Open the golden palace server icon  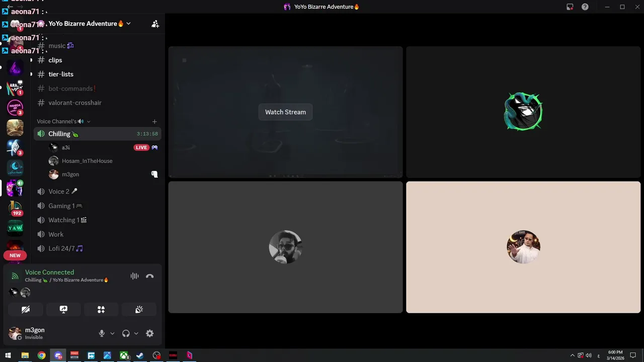tap(15, 128)
